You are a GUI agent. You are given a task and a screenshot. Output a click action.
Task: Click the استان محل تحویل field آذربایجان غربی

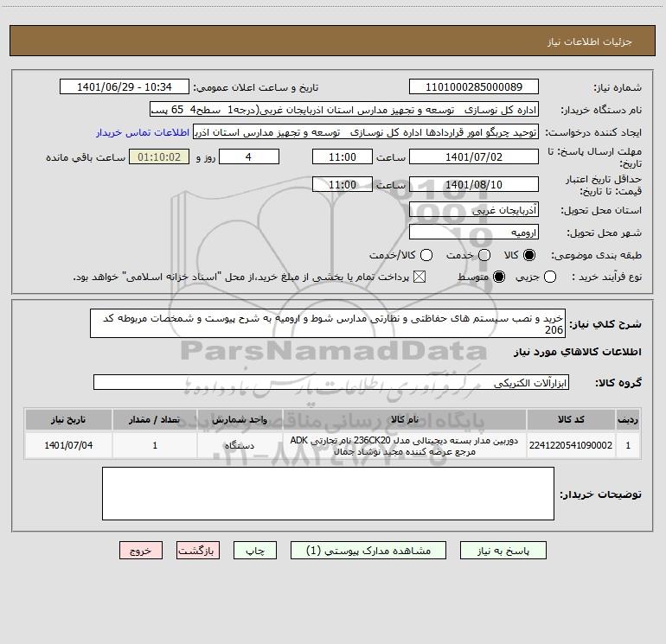point(474,209)
